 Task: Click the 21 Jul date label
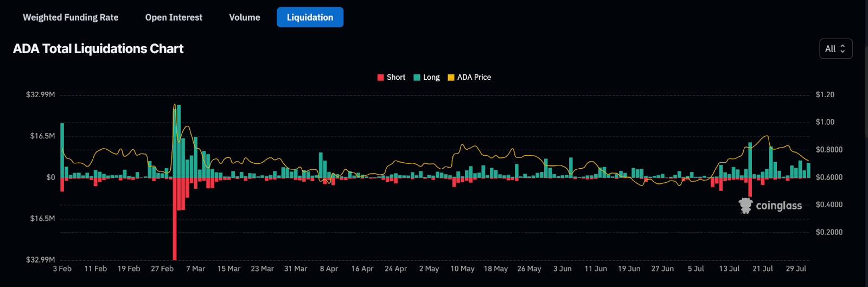pos(763,269)
